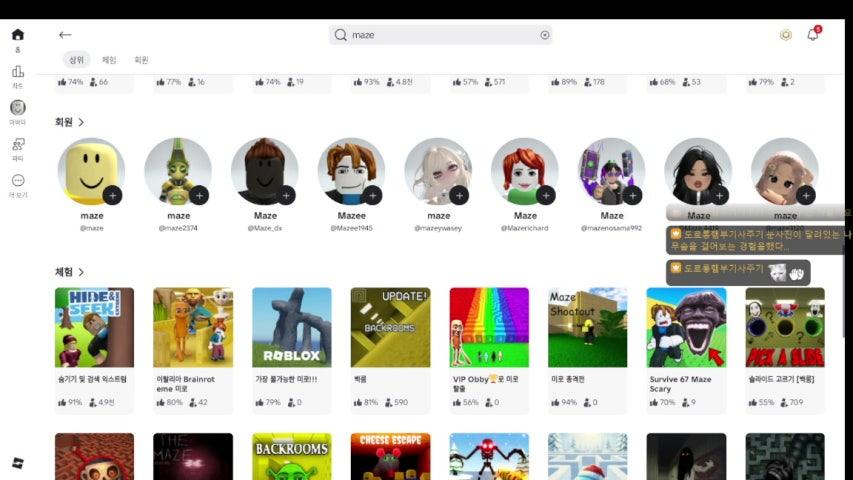The height and width of the screenshot is (480, 853).
Task: Add friend @Mazerichard with plus icon
Action: (546, 195)
